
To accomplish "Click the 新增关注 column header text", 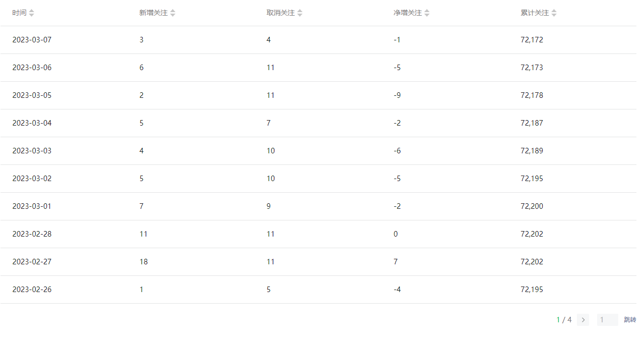I will [x=153, y=13].
